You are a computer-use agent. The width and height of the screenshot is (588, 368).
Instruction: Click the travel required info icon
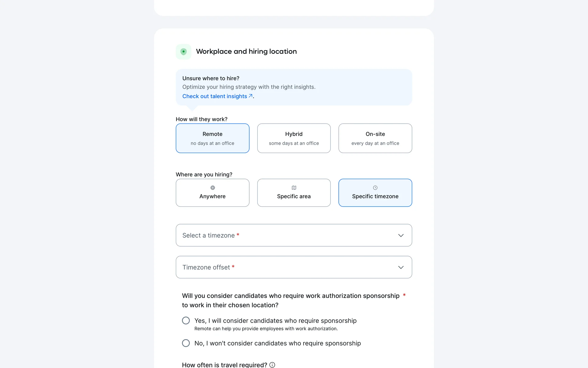click(x=272, y=365)
